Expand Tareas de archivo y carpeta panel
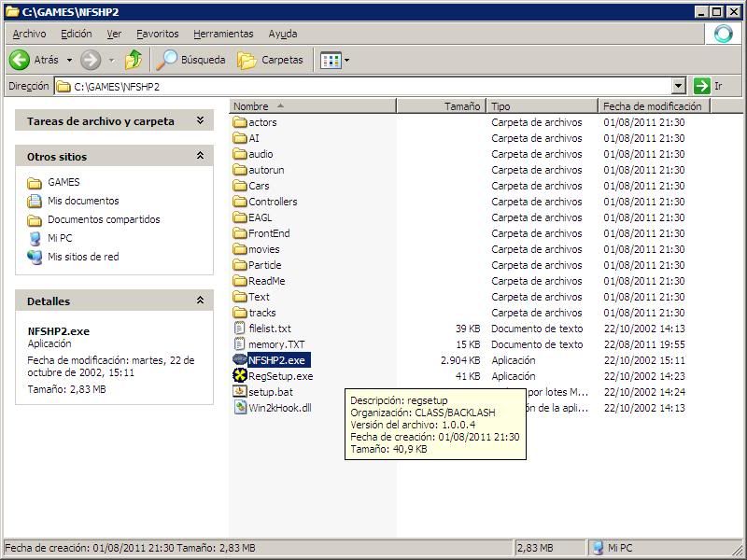747x560 pixels. click(200, 121)
